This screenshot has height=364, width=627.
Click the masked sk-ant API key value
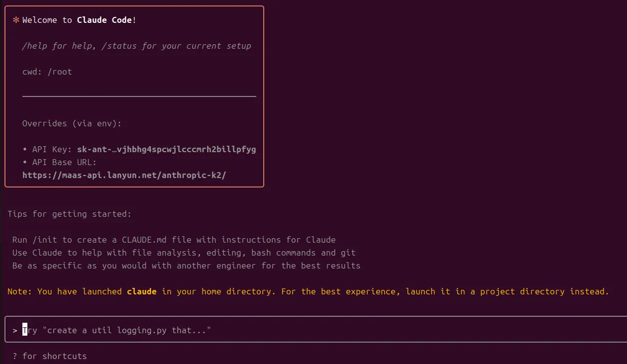pyautogui.click(x=166, y=149)
